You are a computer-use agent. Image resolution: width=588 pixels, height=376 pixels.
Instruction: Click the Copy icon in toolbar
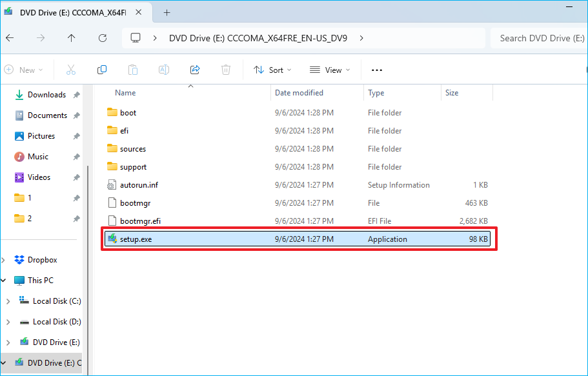pos(101,70)
